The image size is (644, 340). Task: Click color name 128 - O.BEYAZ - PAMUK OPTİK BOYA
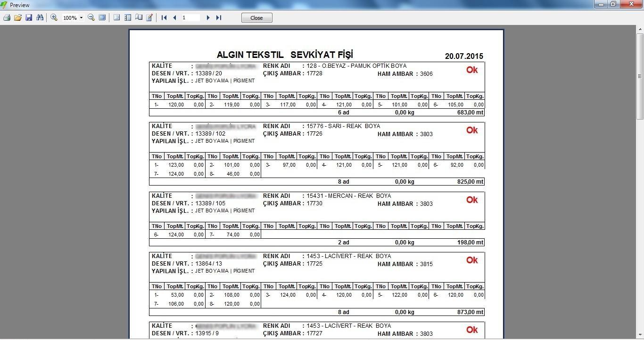(x=356, y=66)
